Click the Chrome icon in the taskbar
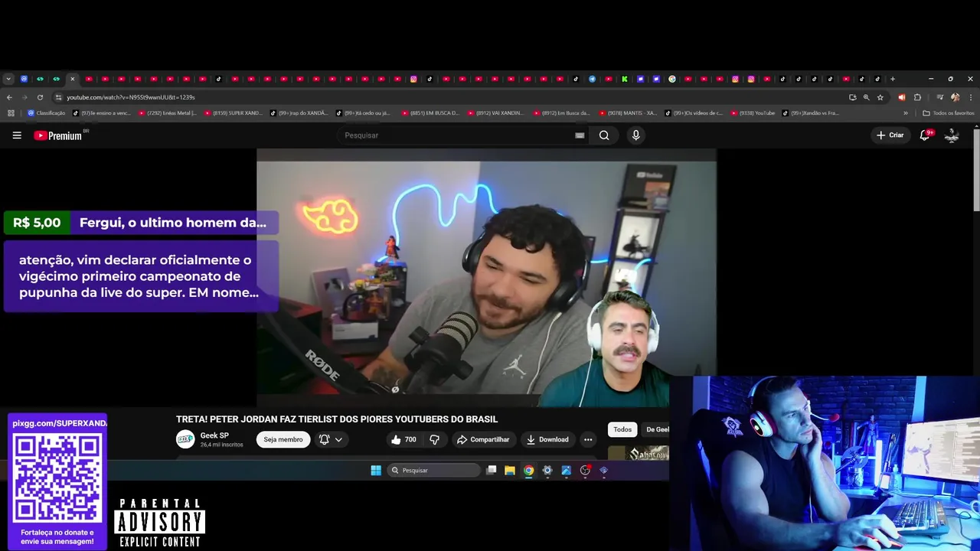980x551 pixels. point(528,470)
